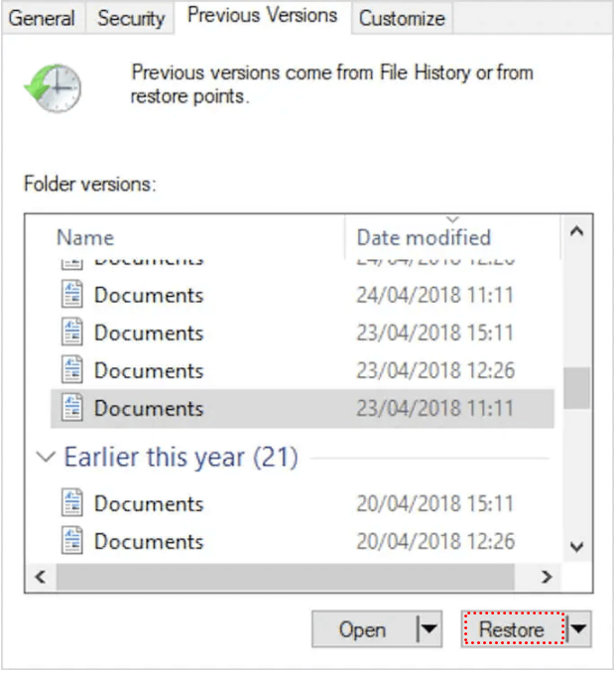616x674 pixels.
Task: Click the Documents icon dated 20/04/2018 15:11
Action: point(72,503)
